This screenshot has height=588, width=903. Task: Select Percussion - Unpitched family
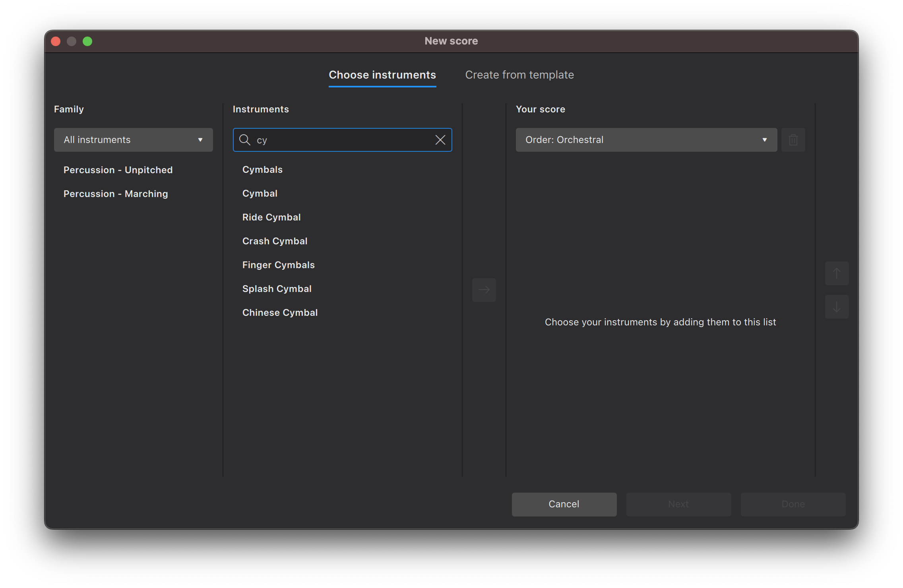(x=118, y=170)
